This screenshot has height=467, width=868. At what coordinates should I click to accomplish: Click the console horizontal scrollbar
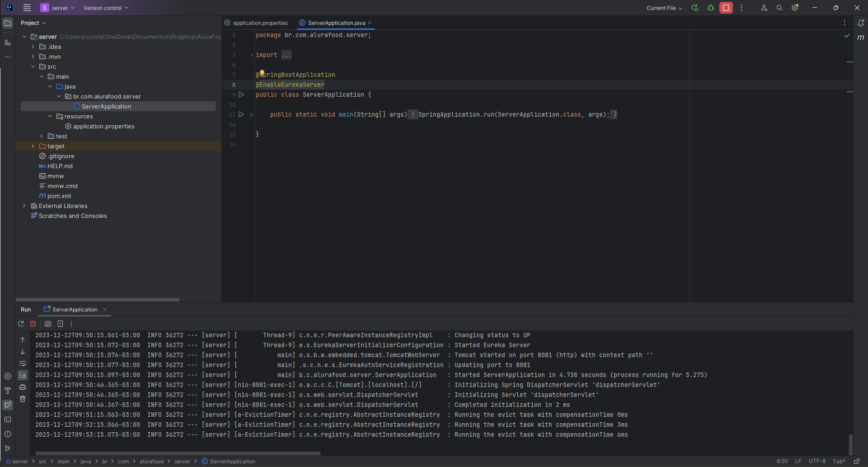pyautogui.click(x=178, y=453)
